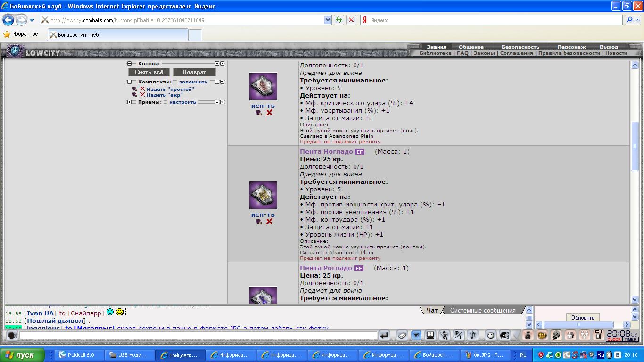Click red X delete icon for "екр" set

click(x=142, y=95)
